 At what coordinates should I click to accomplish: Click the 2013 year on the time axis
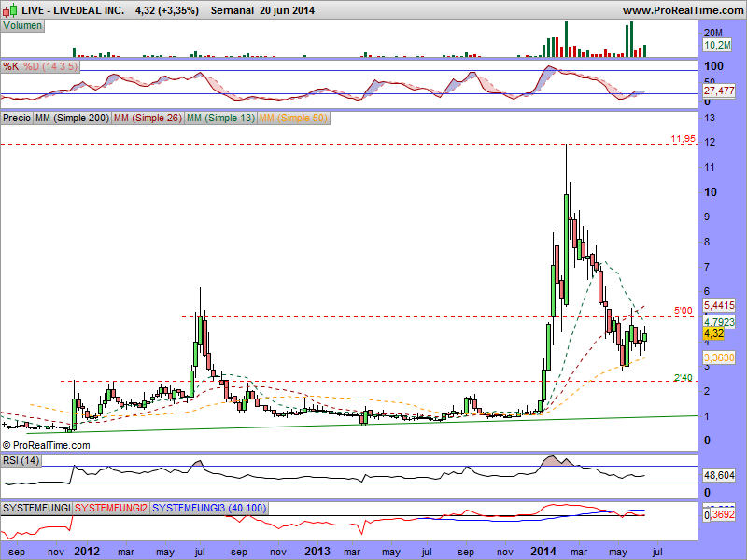coord(317,552)
